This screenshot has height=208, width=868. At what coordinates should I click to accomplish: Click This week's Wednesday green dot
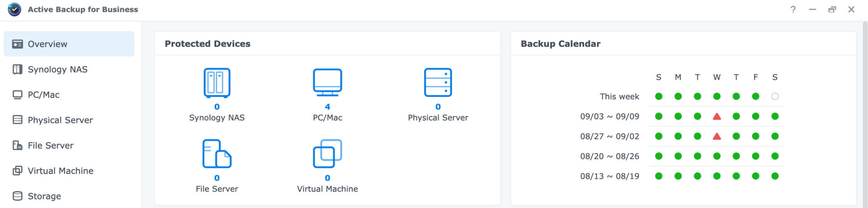(717, 96)
